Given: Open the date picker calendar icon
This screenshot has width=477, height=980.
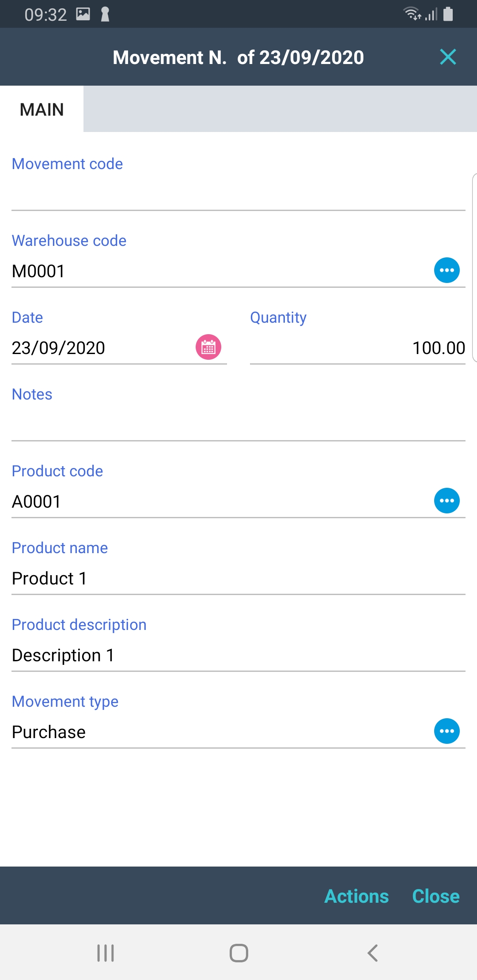Looking at the screenshot, I should (208, 347).
